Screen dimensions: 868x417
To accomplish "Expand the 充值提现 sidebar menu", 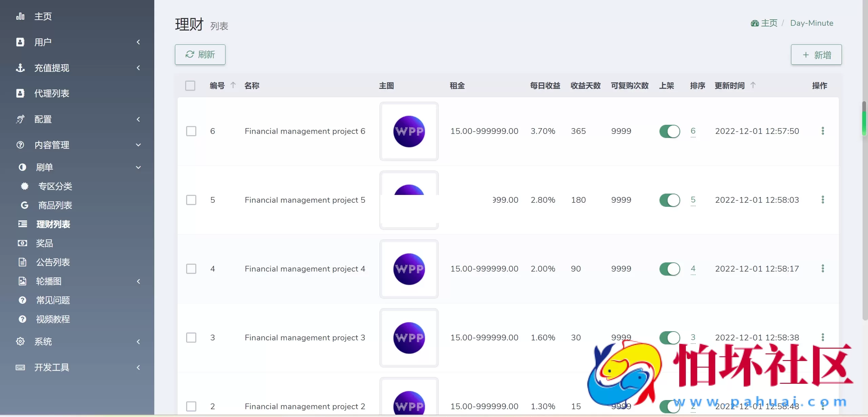I will (138, 68).
